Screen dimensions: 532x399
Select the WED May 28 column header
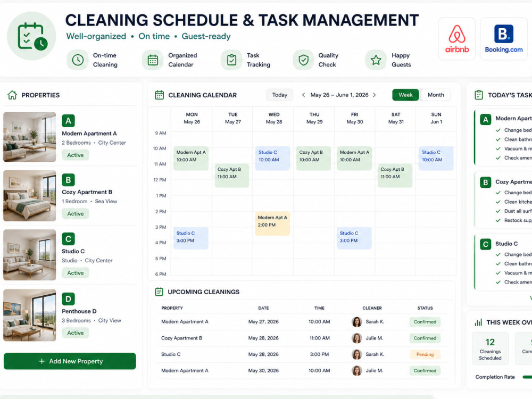(274, 118)
